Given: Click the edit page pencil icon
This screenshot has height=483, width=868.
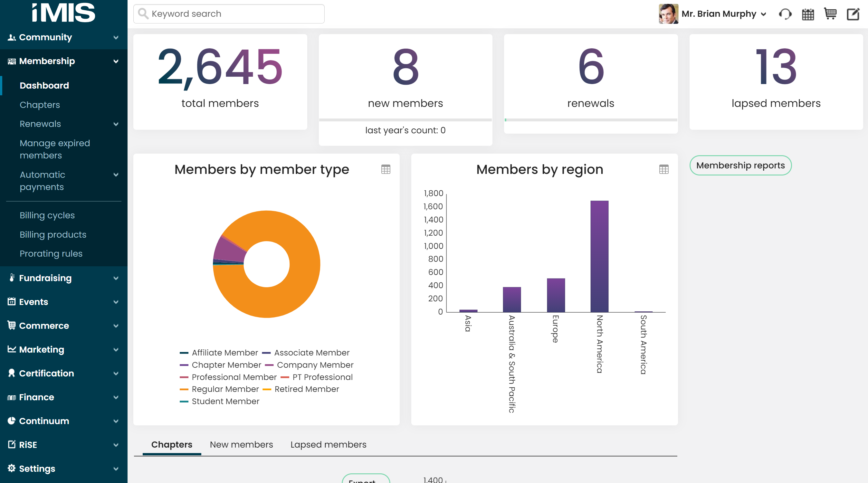Looking at the screenshot, I should pyautogui.click(x=853, y=14).
